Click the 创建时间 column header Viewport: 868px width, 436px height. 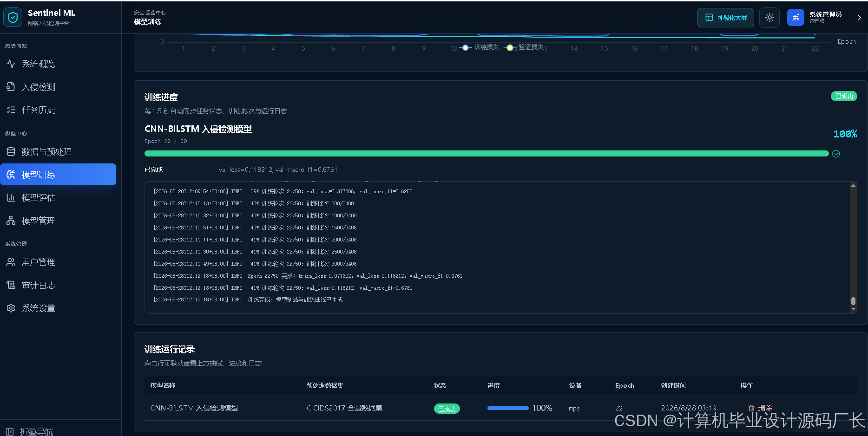(x=673, y=385)
